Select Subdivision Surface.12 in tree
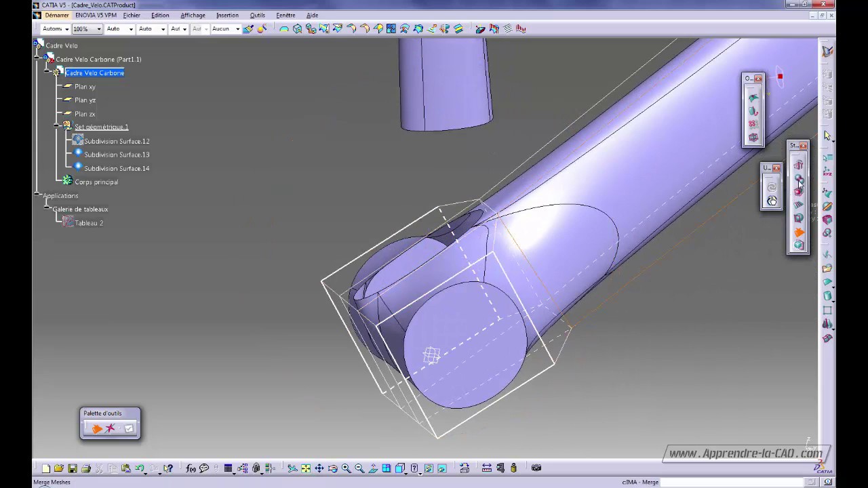Screen dimensions: 868x488 pyautogui.click(x=117, y=141)
